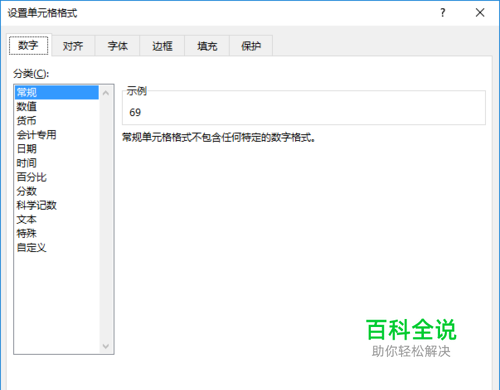500x390 pixels.
Task: Switch to the 数字 tab
Action: click(x=29, y=45)
